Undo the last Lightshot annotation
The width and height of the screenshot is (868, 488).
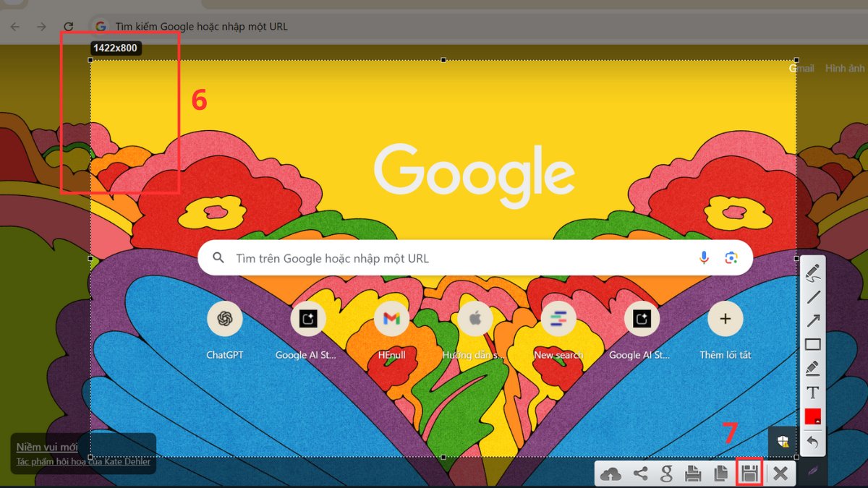pos(813,441)
